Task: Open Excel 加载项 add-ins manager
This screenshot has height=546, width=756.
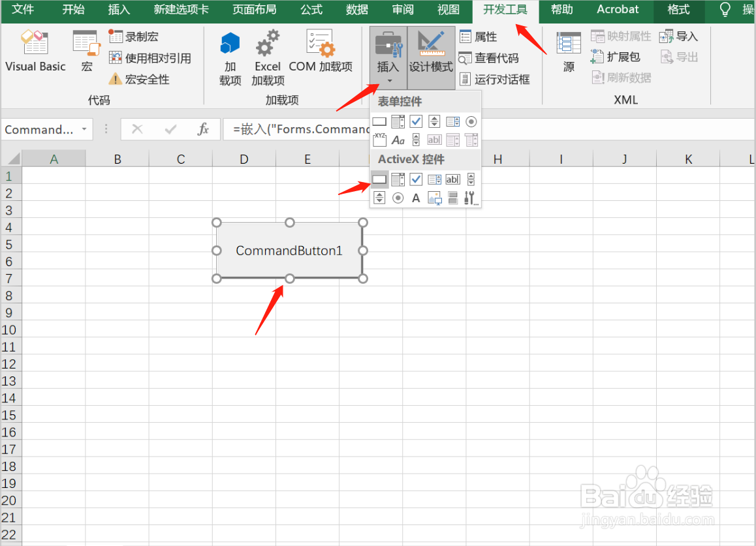Action: coord(268,57)
